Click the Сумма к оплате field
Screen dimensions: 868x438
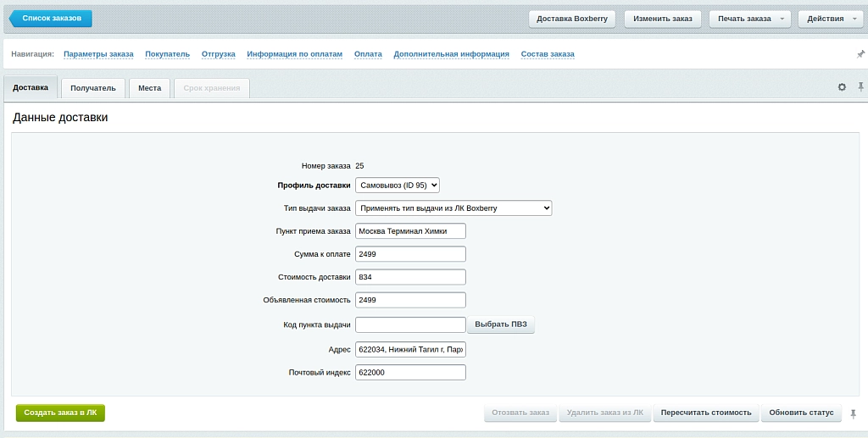pos(410,254)
